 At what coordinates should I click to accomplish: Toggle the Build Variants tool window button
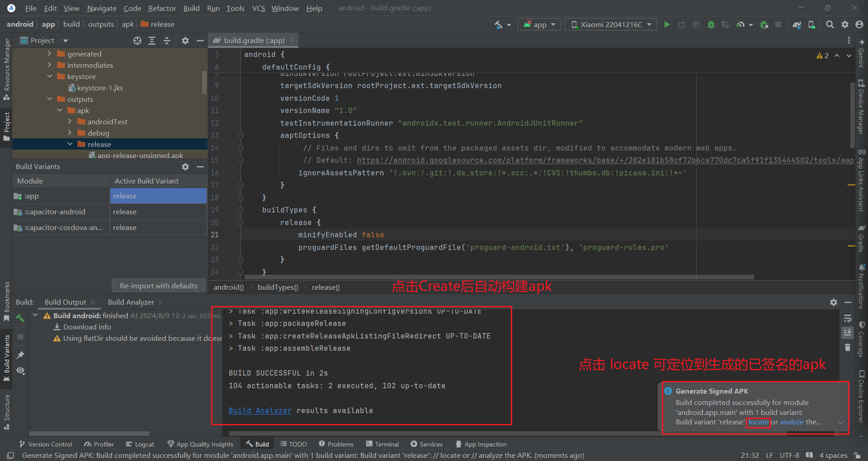pos(7,358)
